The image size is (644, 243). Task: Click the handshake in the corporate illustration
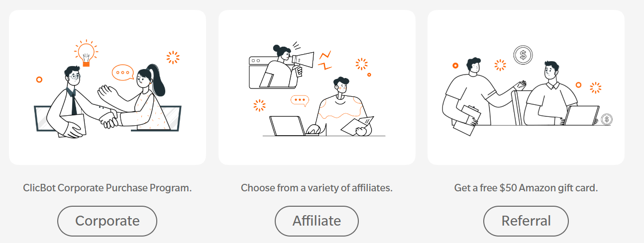click(x=109, y=119)
